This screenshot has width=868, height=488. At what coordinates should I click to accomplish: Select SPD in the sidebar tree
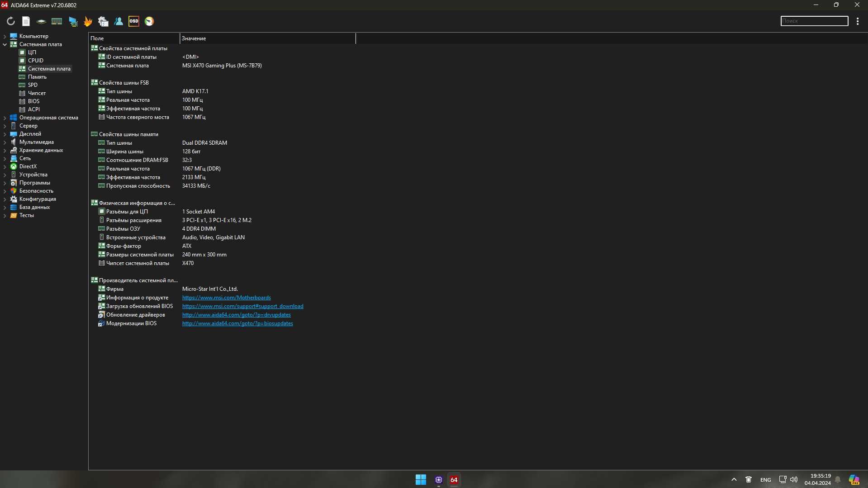point(33,85)
